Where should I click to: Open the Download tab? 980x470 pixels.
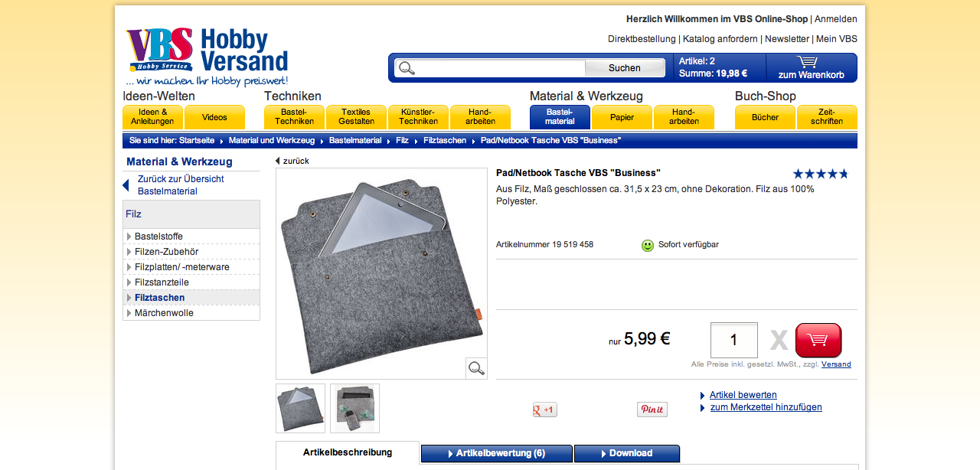point(626,453)
